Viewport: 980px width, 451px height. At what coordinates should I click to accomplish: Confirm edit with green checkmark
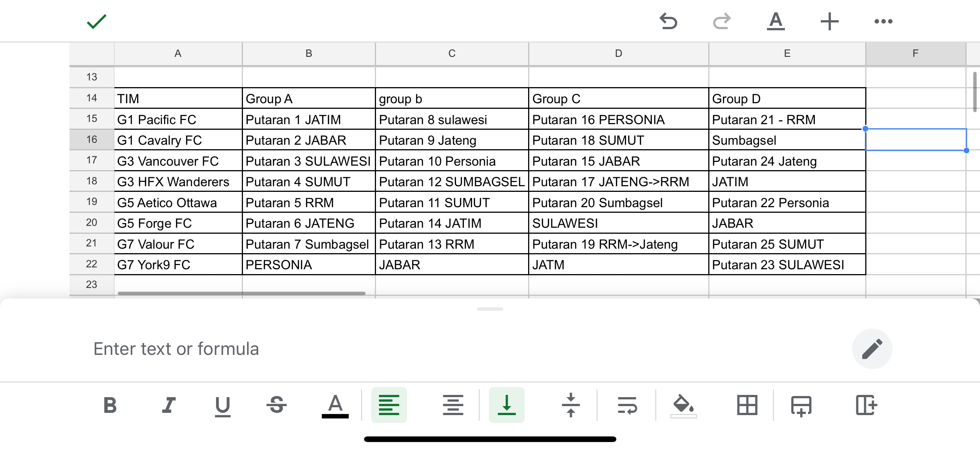coord(97,21)
